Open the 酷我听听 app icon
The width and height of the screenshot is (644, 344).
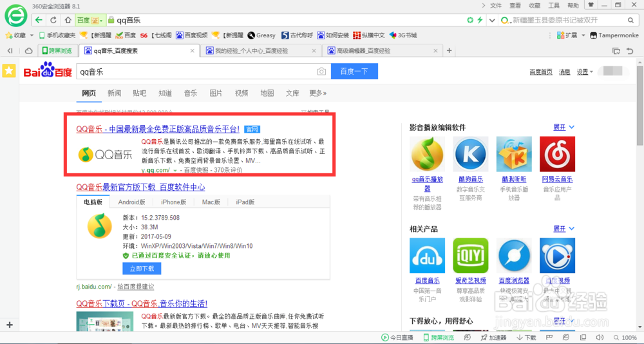[514, 154]
